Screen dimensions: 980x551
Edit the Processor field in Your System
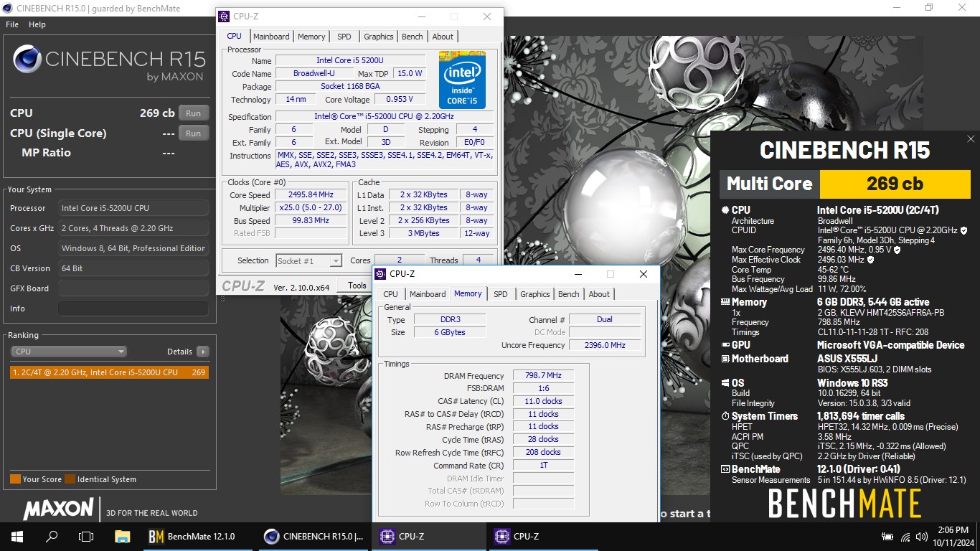pos(133,208)
